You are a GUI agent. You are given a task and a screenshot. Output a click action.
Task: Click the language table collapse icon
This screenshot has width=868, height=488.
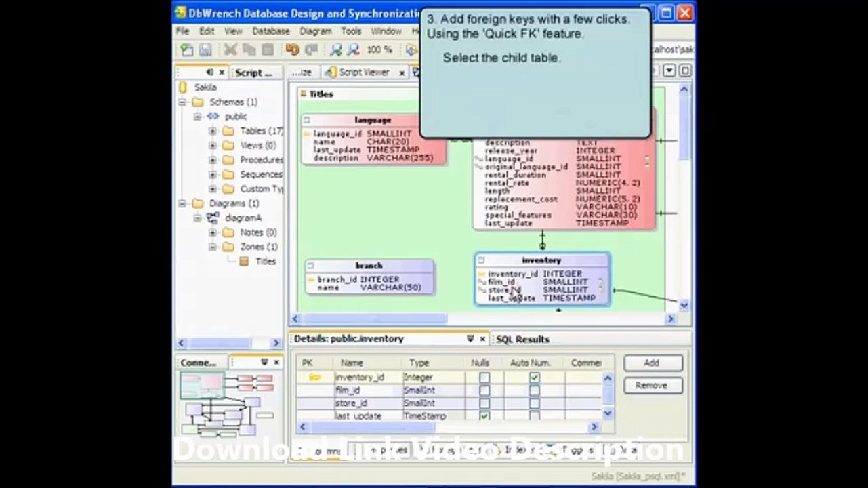(x=307, y=120)
